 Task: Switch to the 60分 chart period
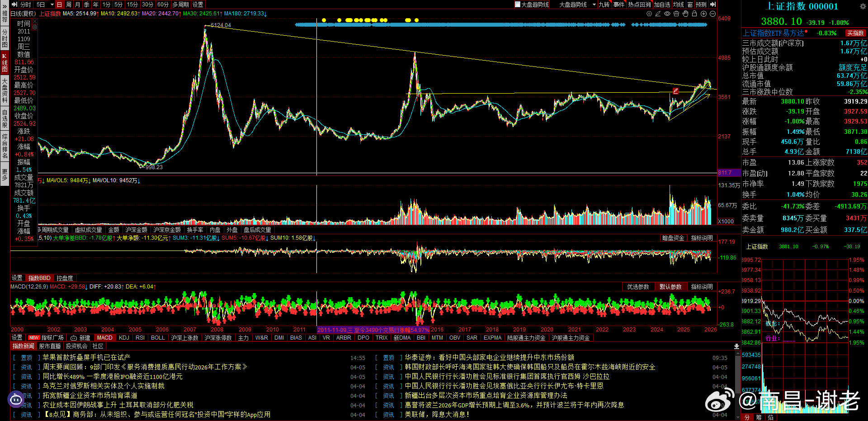click(163, 5)
